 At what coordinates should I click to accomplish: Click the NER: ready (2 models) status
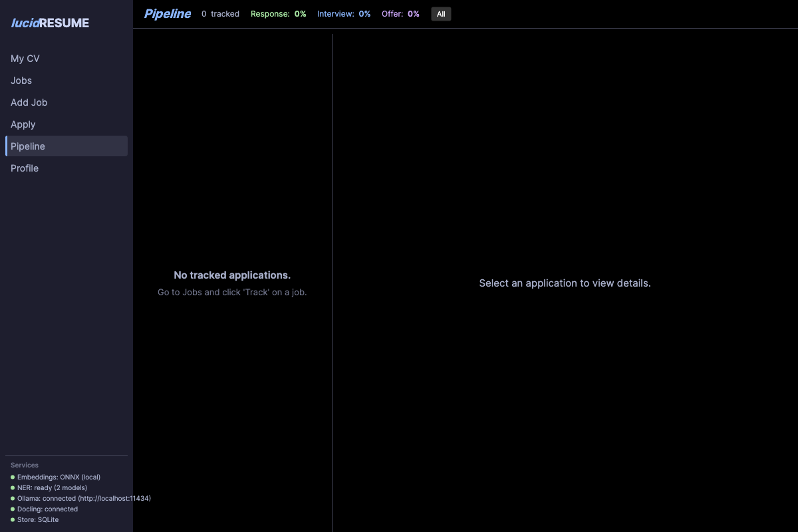[x=52, y=488]
